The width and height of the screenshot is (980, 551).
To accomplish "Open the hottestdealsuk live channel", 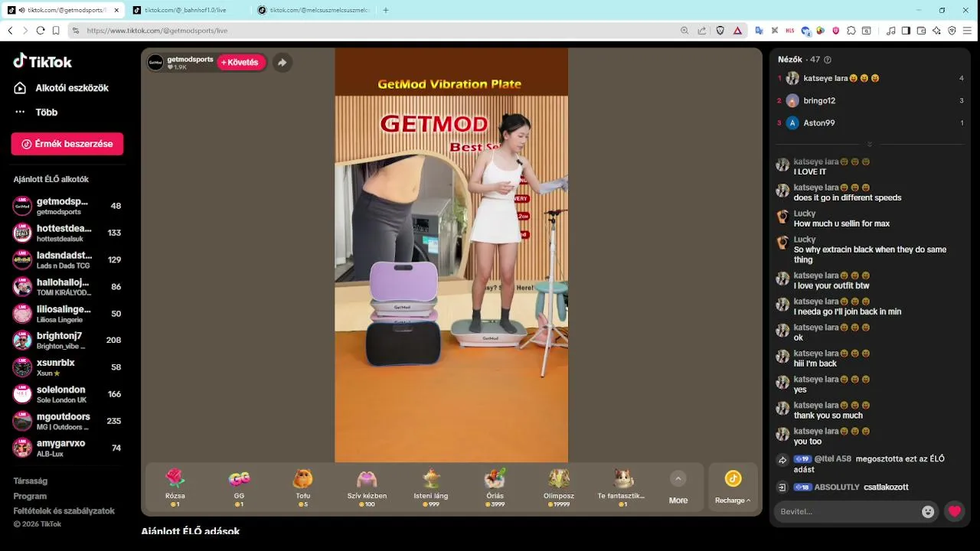I will click(67, 233).
